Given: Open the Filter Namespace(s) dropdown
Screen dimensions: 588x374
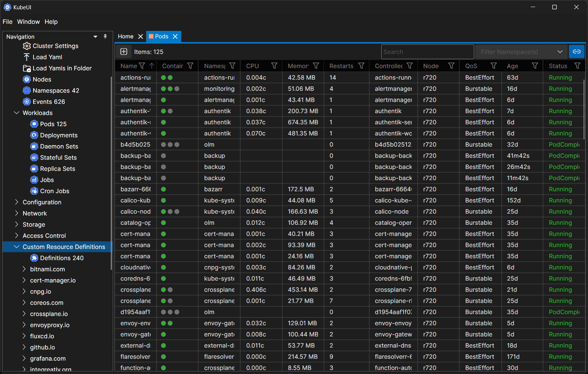Looking at the screenshot, I should coord(521,52).
